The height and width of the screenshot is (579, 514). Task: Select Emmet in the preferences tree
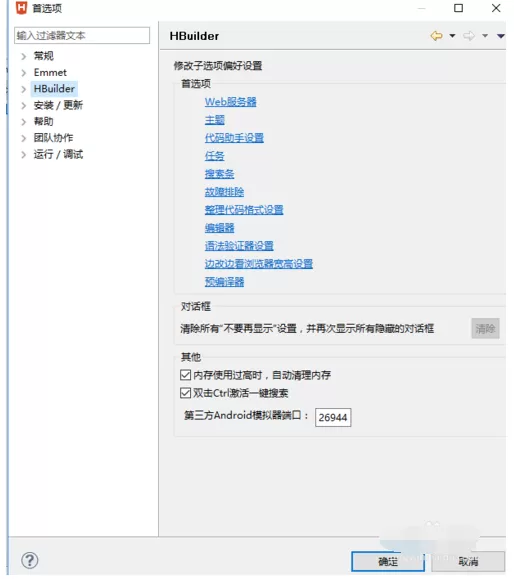coord(50,72)
